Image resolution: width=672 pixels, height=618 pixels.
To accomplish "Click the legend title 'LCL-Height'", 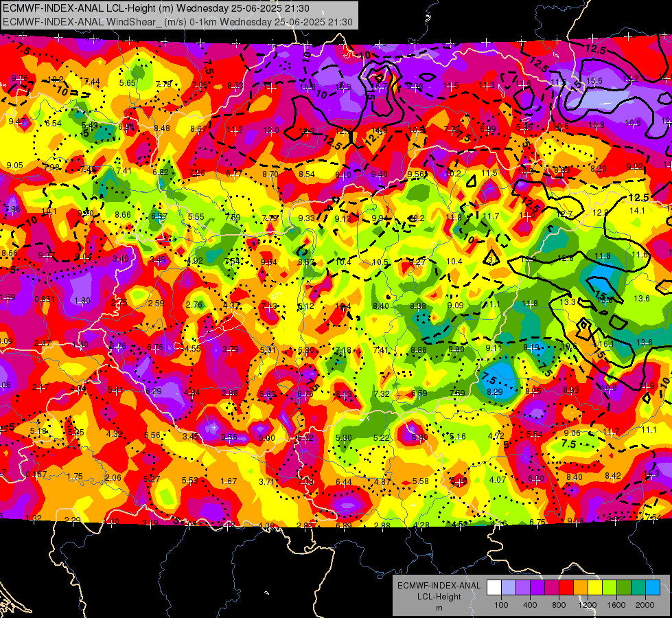I will pos(439,597).
